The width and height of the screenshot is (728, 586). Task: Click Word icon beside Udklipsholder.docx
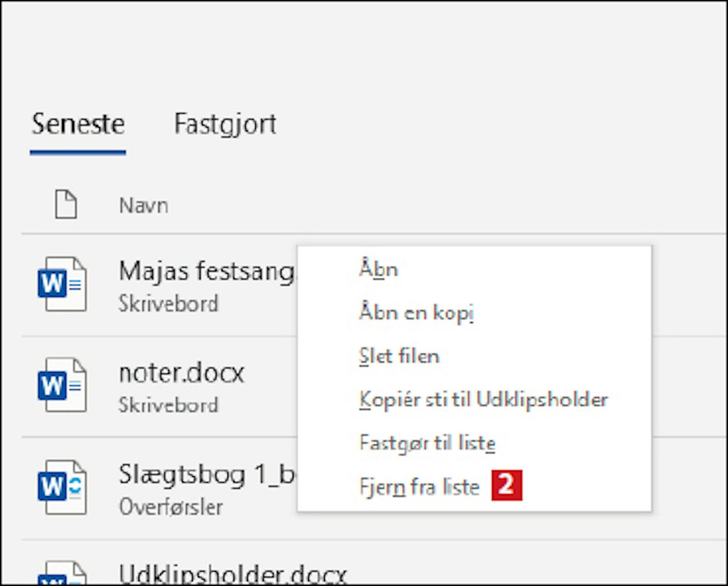click(x=62, y=574)
